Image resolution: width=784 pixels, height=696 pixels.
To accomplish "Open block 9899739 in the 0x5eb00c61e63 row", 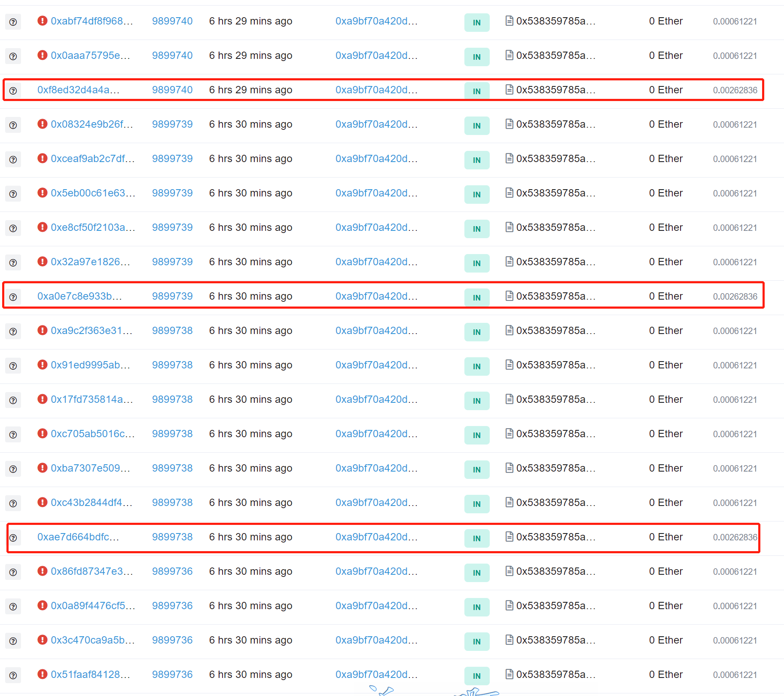I will click(172, 193).
